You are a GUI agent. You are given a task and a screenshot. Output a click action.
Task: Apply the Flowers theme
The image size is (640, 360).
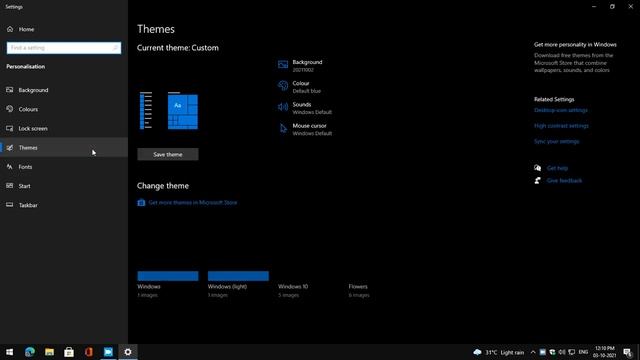(x=358, y=287)
